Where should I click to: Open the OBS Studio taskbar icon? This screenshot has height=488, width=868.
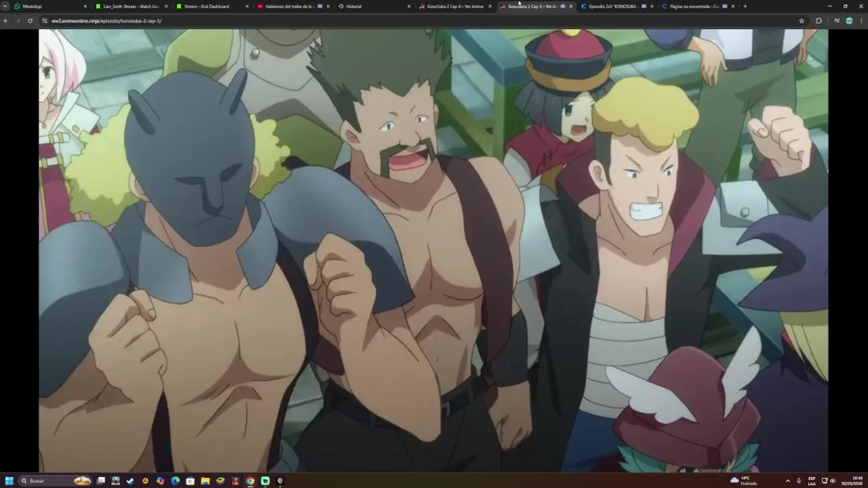(x=280, y=481)
